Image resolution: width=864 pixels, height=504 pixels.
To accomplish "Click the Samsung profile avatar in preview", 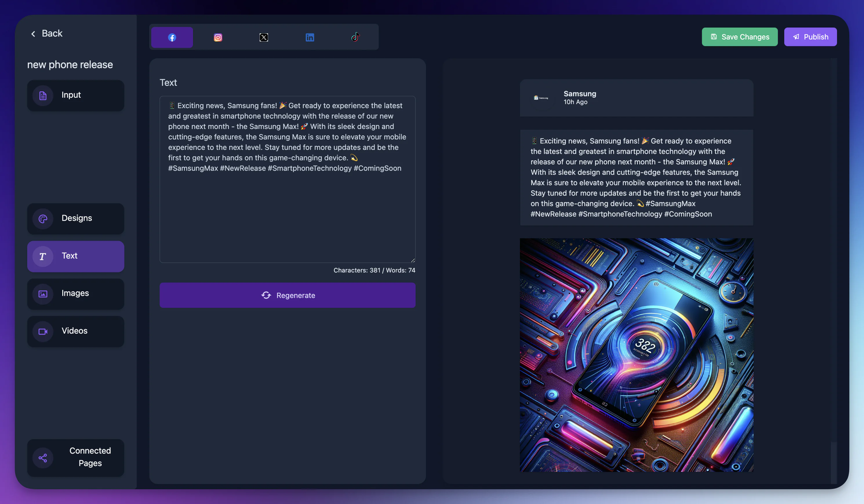I will 541,98.
